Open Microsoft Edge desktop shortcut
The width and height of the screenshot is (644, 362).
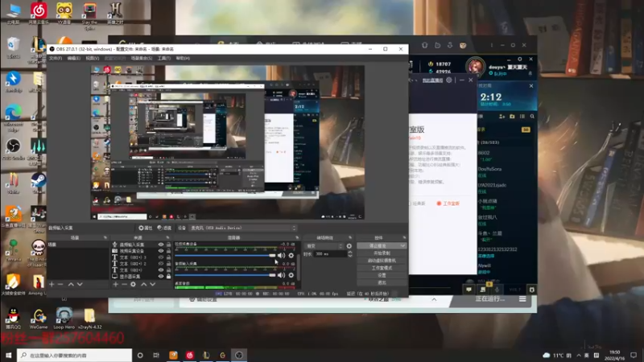pos(13,117)
